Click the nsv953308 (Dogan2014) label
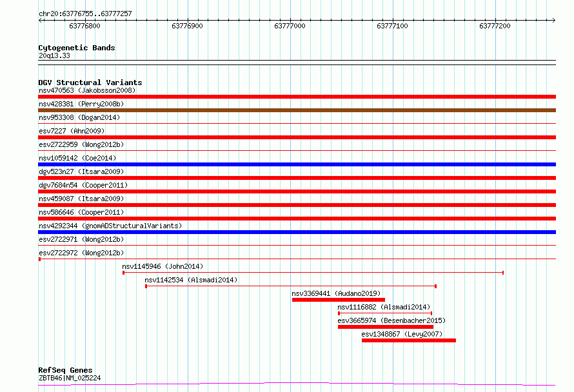574x392 pixels. [79, 117]
